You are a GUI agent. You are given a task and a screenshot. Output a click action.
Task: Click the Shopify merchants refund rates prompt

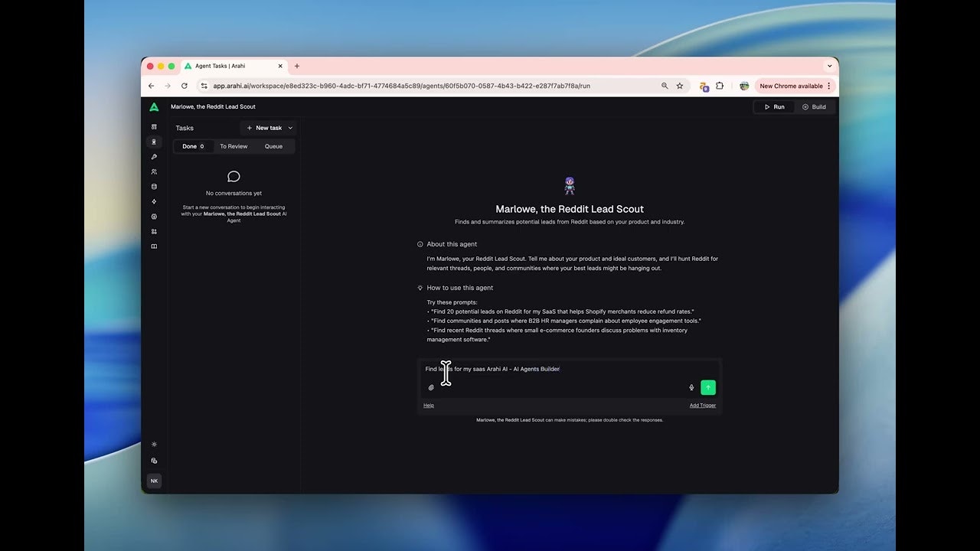click(x=562, y=311)
